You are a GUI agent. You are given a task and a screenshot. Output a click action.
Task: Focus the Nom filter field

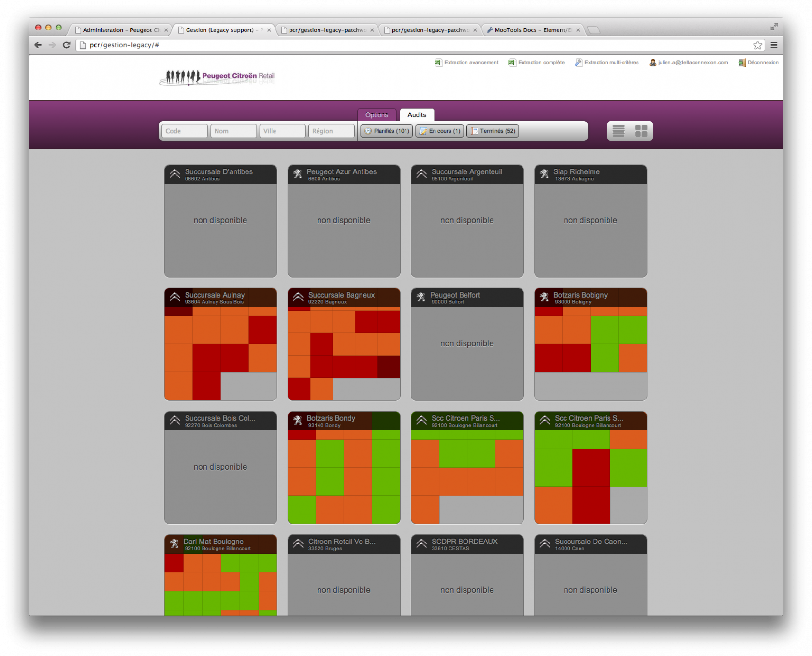click(233, 131)
